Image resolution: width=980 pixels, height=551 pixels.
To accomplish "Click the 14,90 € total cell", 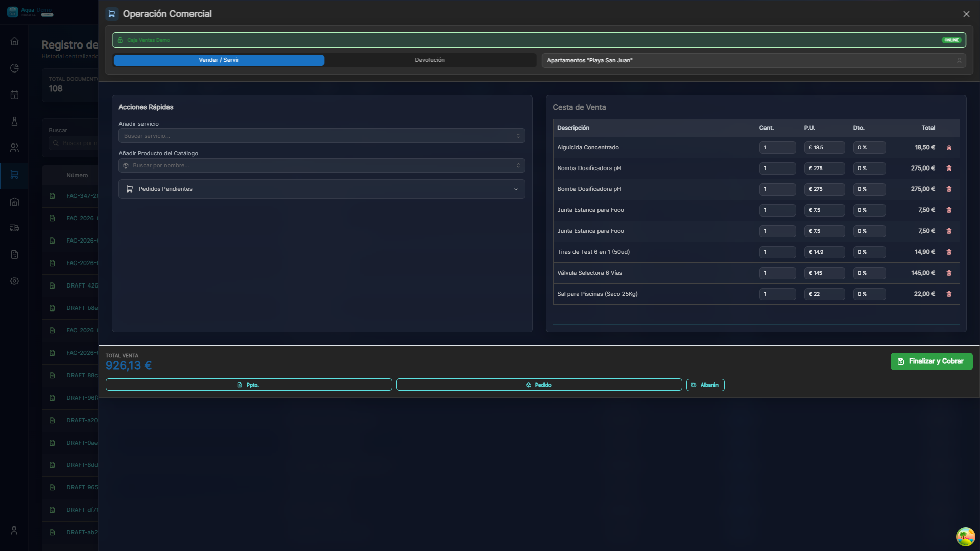I will [925, 252].
